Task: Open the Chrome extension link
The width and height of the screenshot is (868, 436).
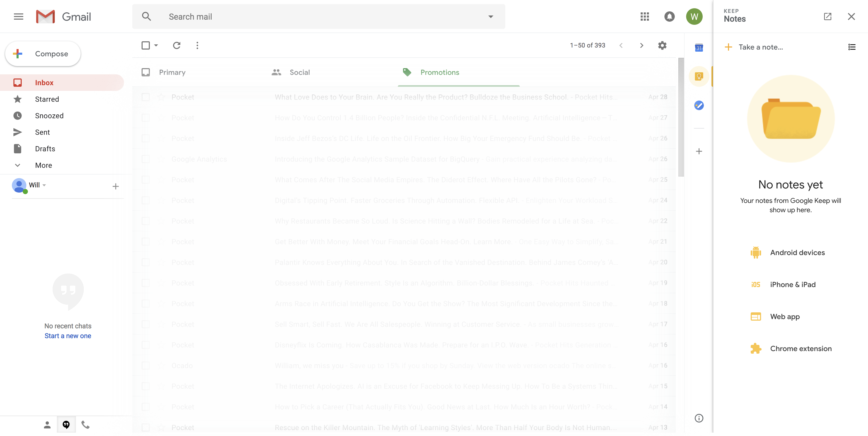Action: tap(791, 348)
